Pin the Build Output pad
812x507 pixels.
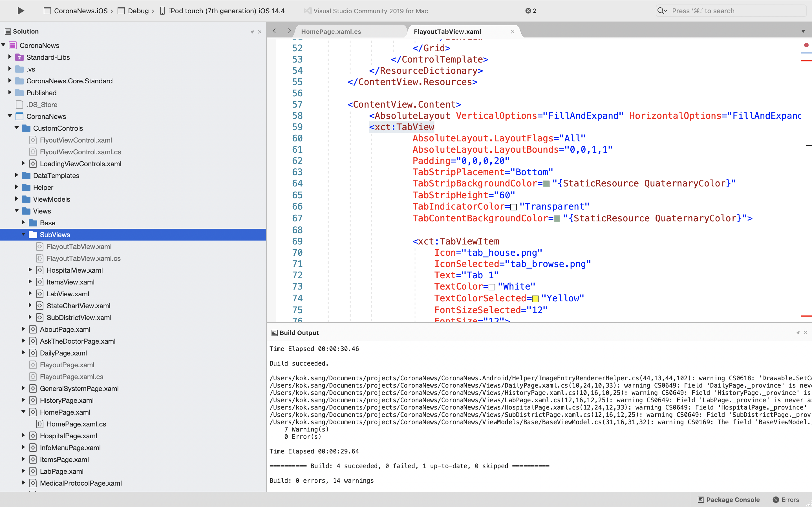[x=798, y=333]
